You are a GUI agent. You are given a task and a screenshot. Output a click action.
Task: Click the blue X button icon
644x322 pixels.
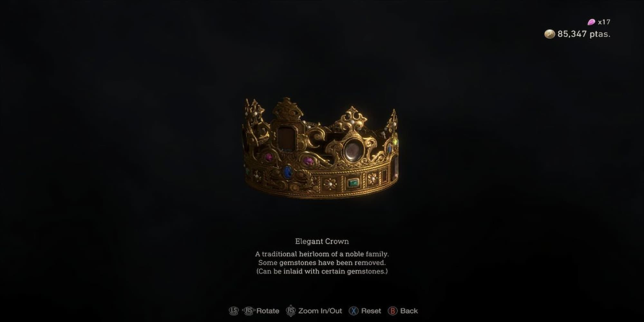coord(354,311)
